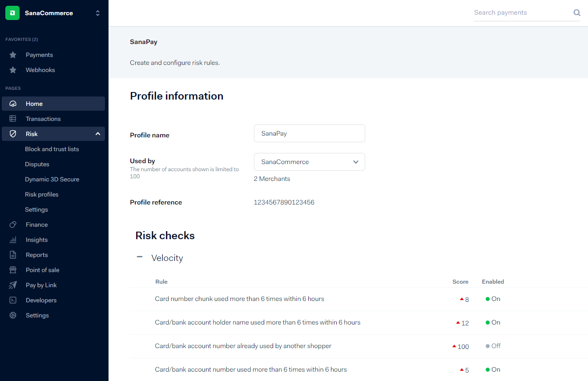Click profile reference 1234567890123456
This screenshot has width=588, height=381.
(284, 202)
